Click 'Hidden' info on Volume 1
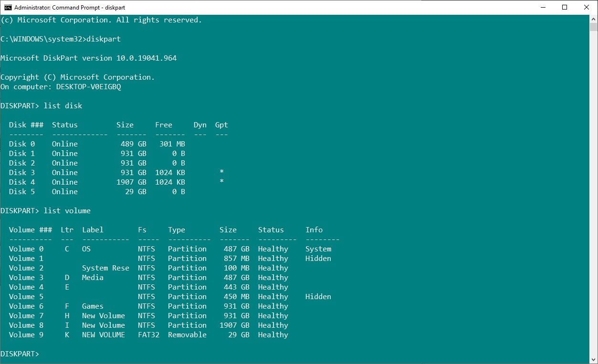The image size is (598, 364). click(x=318, y=259)
